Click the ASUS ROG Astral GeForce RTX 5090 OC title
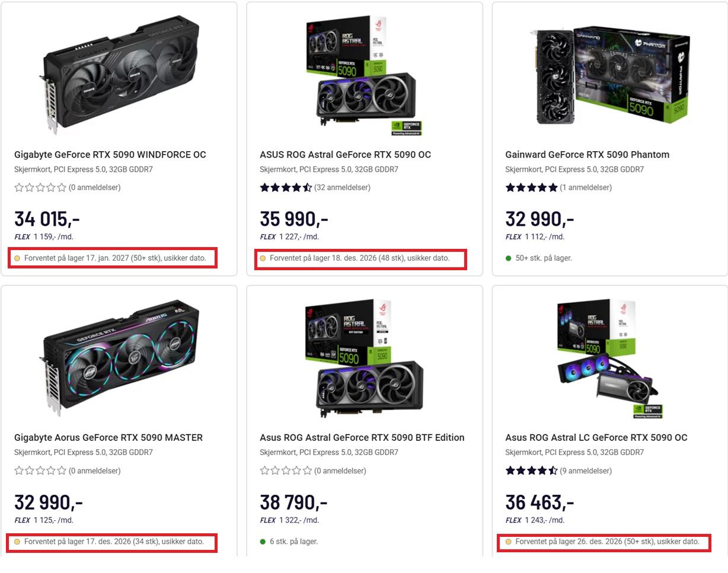 tap(345, 155)
